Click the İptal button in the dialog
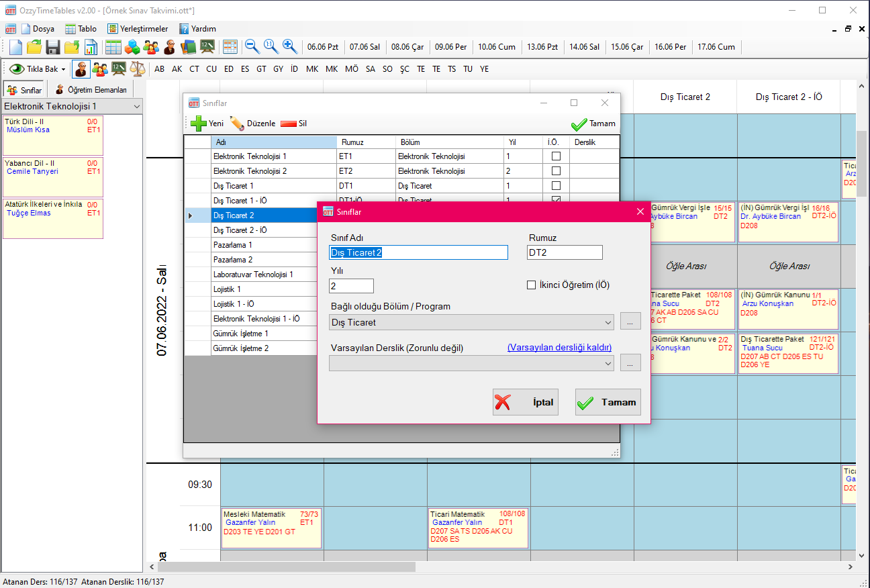Screen dimensions: 870x588 pos(525,401)
